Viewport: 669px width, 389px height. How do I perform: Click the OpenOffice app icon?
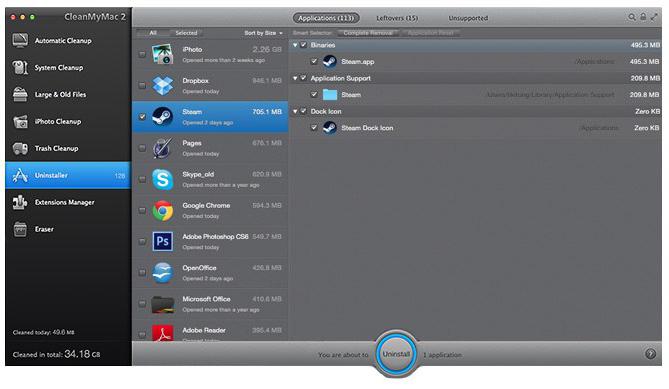click(163, 273)
